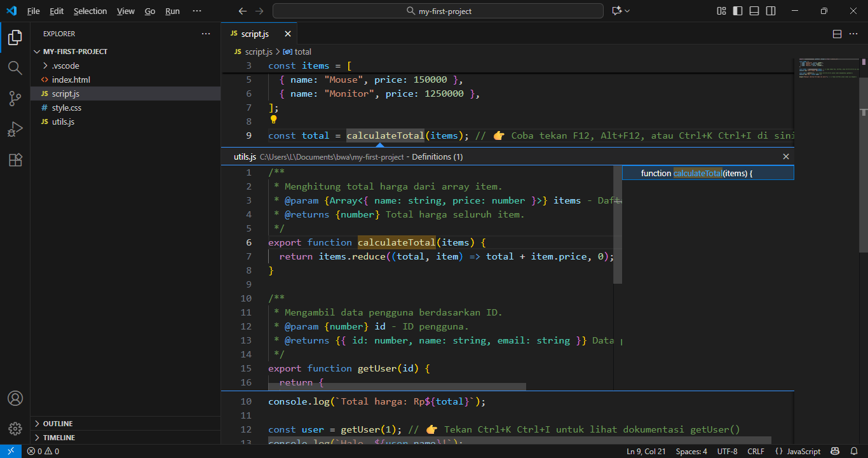The height and width of the screenshot is (458, 868).
Task: Toggle the primary side bar layout button
Action: (738, 11)
